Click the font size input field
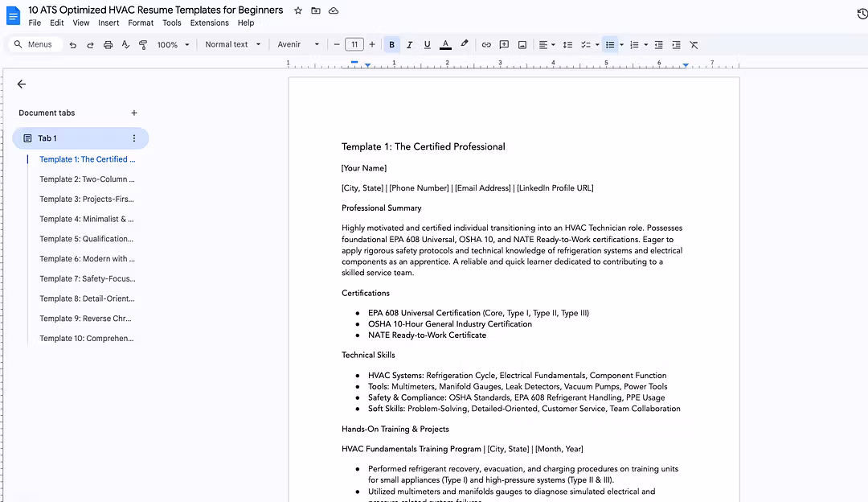Image resolution: width=868 pixels, height=502 pixels. [354, 45]
